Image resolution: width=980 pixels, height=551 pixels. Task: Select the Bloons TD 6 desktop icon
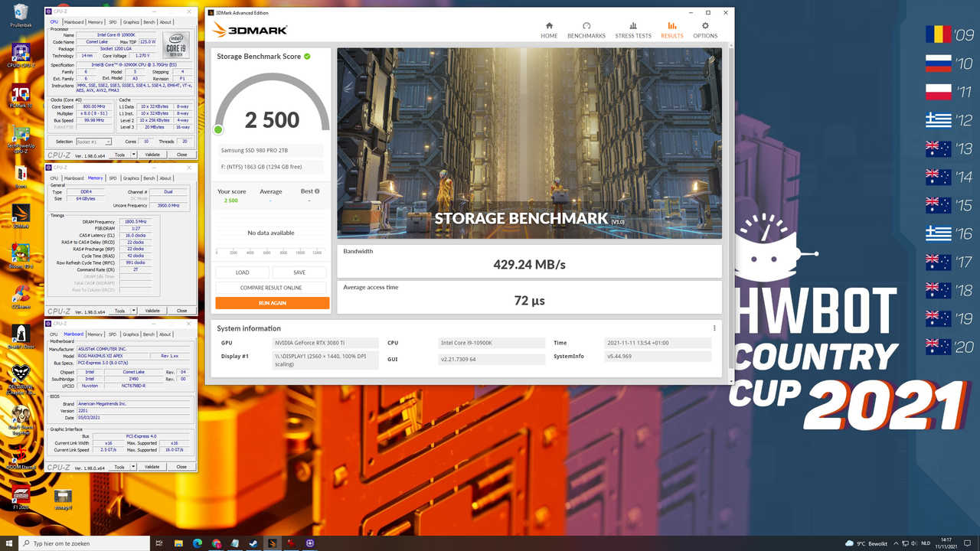coord(21,256)
